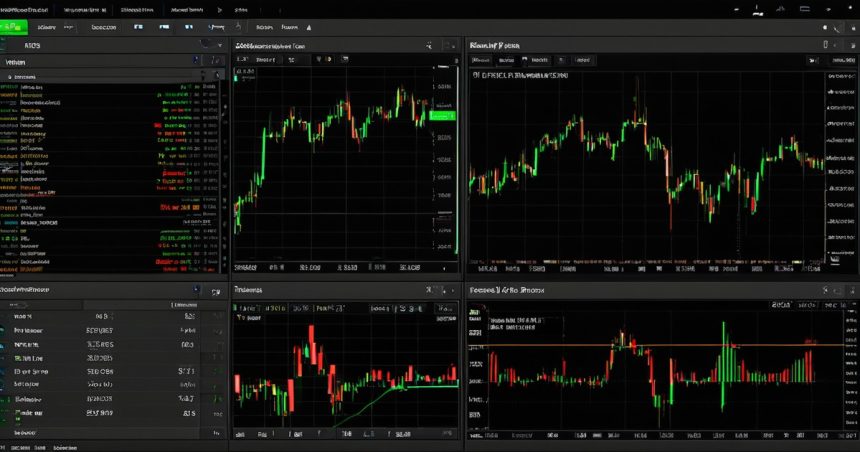Image resolution: width=860 pixels, height=452 pixels.
Task: Expand the watchlist panel header dropdown arrow
Action: (220, 46)
